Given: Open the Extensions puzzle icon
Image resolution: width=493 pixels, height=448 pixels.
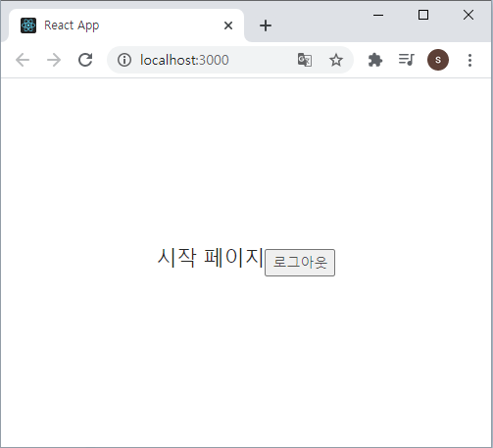Looking at the screenshot, I should [375, 60].
